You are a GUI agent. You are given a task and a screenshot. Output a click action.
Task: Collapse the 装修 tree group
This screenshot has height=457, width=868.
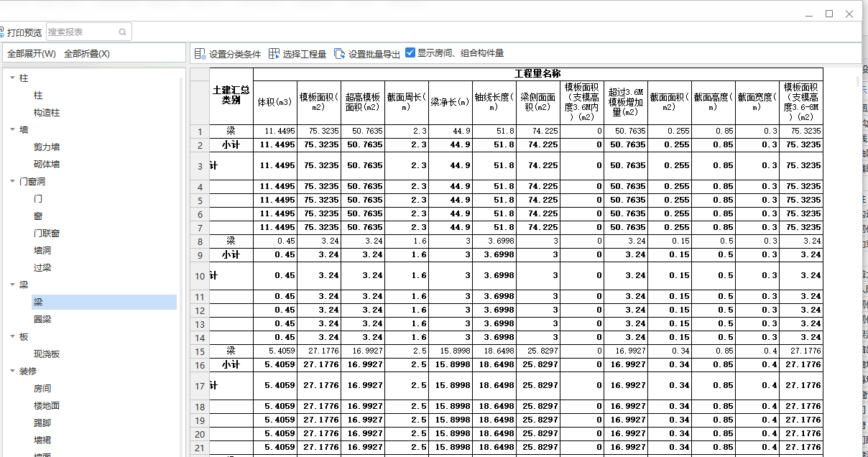point(12,371)
